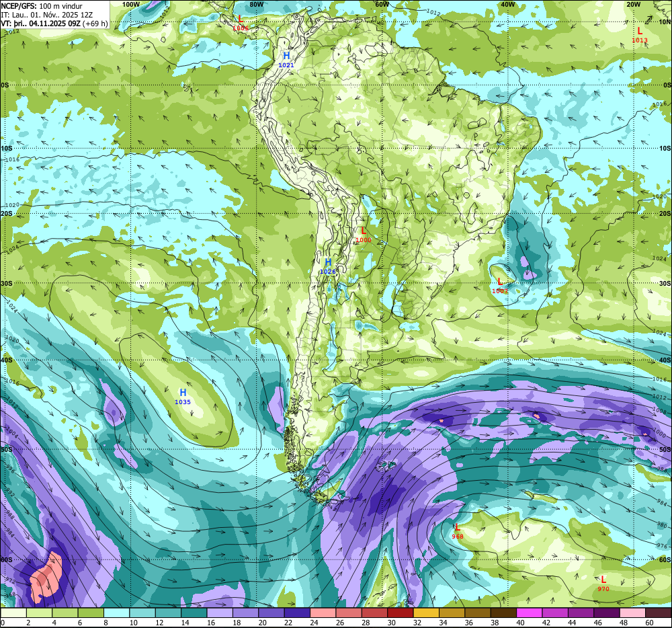This screenshot has width=672, height=628.
Task: Click the red L marker above 1006
Action: pos(241,19)
